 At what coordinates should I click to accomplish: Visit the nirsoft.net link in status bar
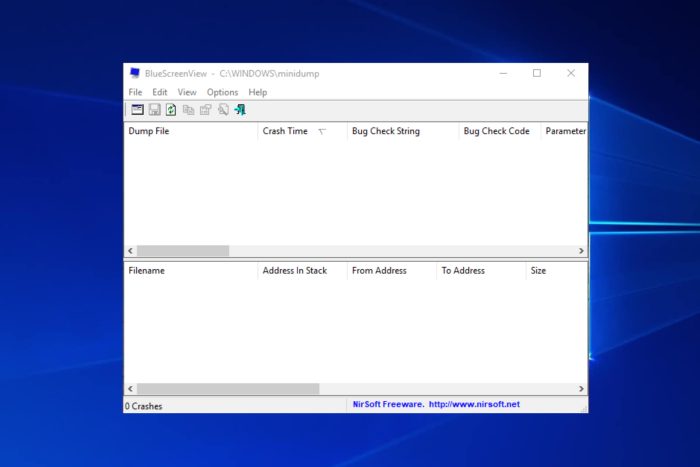pos(474,404)
